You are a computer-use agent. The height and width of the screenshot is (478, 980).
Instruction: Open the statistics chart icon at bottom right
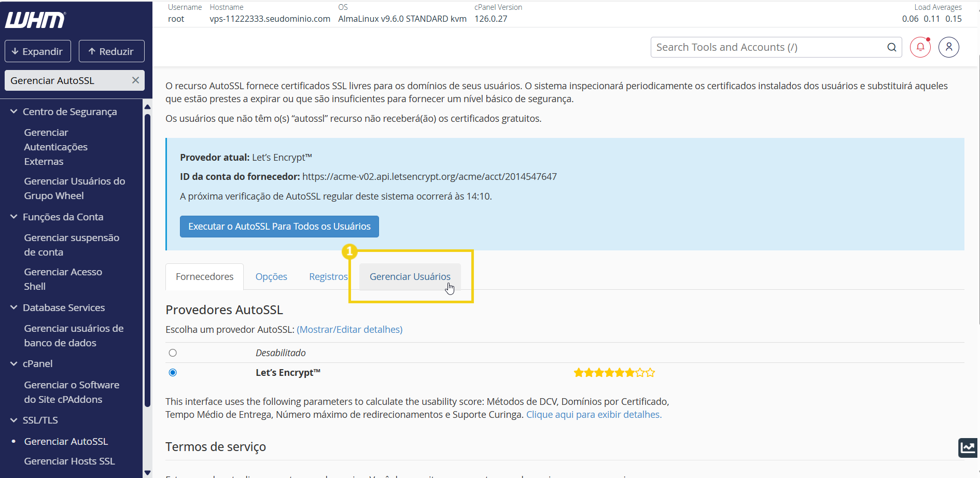[968, 447]
